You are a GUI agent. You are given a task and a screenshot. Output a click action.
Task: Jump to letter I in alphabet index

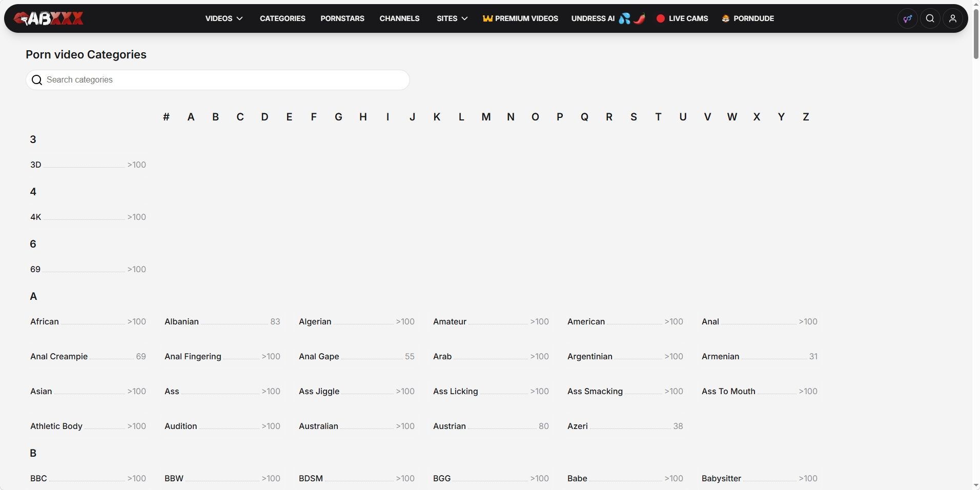coord(387,117)
